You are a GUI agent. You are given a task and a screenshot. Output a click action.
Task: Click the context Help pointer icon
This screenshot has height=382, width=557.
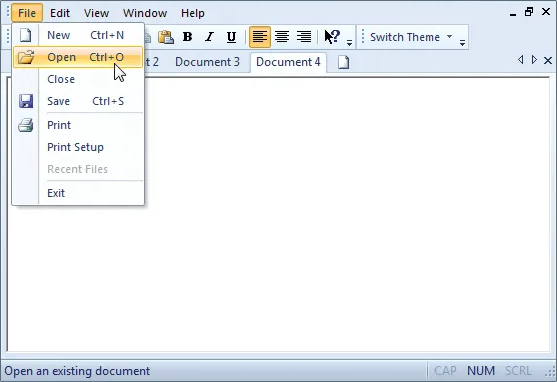[332, 37]
